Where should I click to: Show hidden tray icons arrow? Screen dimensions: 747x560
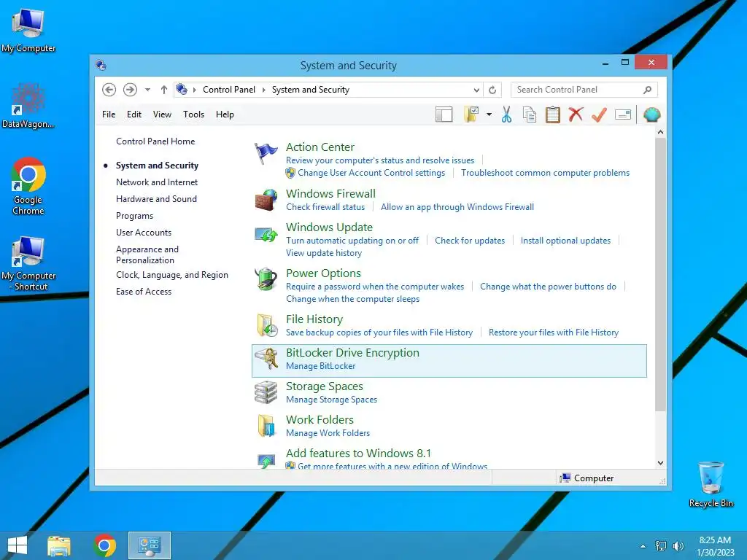(643, 546)
